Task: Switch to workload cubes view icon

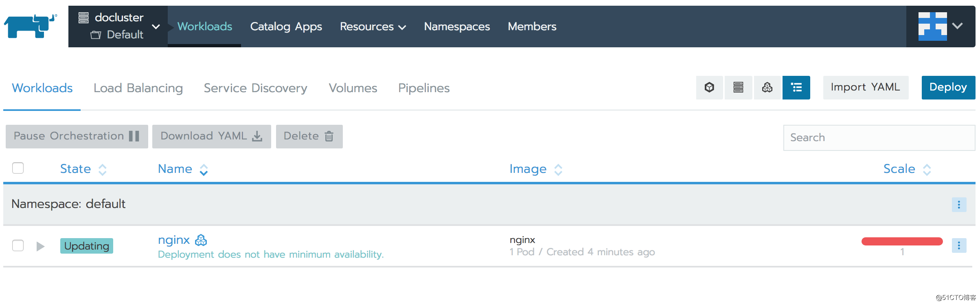Action: [x=767, y=87]
